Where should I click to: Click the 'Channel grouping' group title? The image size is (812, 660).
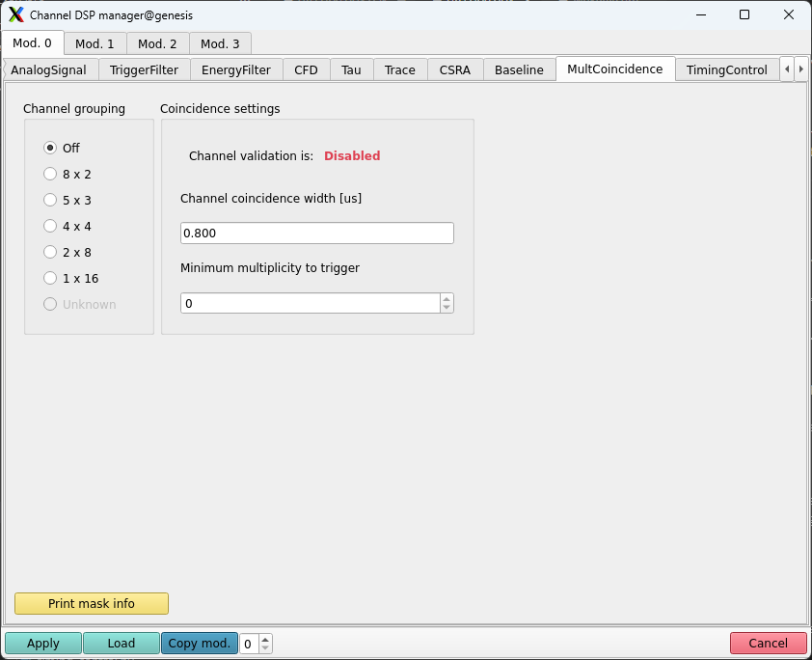74,109
